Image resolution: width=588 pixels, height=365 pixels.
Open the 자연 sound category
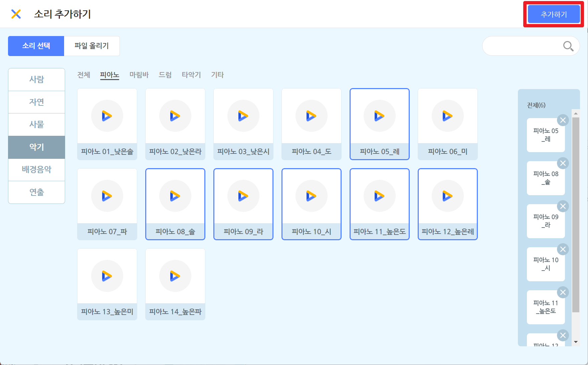click(x=37, y=102)
